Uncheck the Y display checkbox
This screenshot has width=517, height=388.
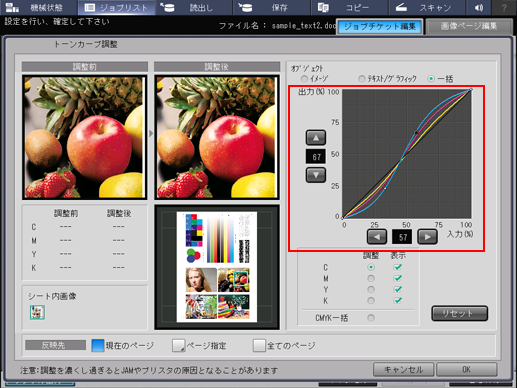(x=398, y=289)
